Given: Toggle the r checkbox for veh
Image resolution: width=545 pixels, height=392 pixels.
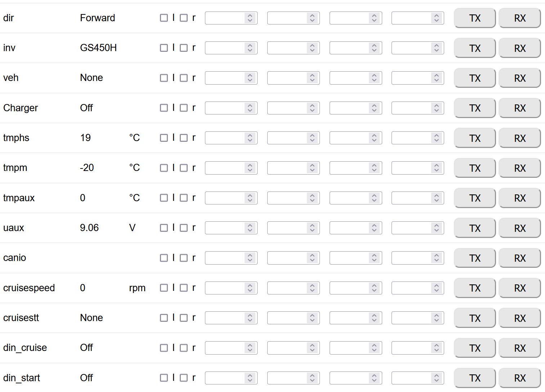Looking at the screenshot, I should [184, 78].
